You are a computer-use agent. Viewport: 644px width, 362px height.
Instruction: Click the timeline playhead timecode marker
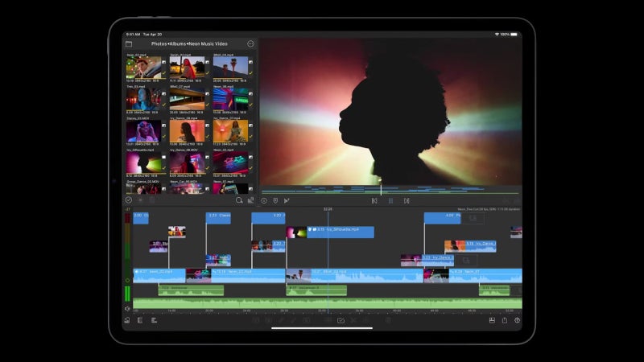pyautogui.click(x=328, y=209)
